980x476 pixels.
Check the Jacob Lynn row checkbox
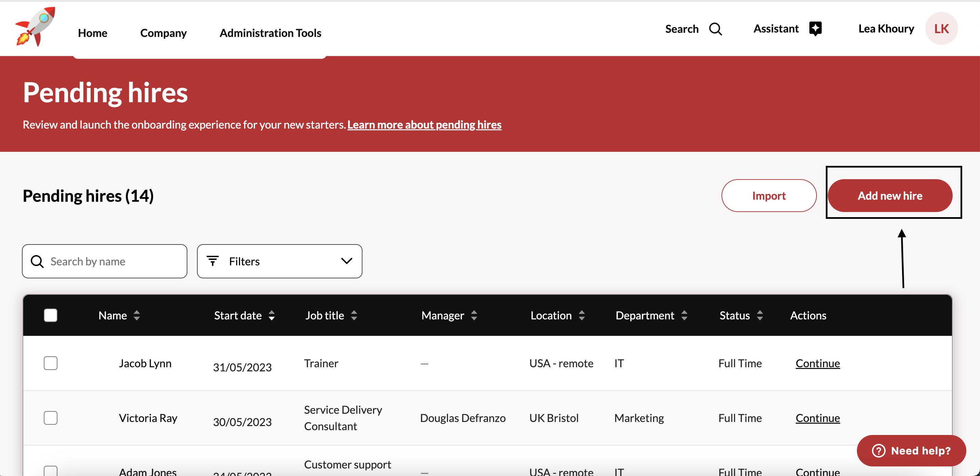[51, 363]
